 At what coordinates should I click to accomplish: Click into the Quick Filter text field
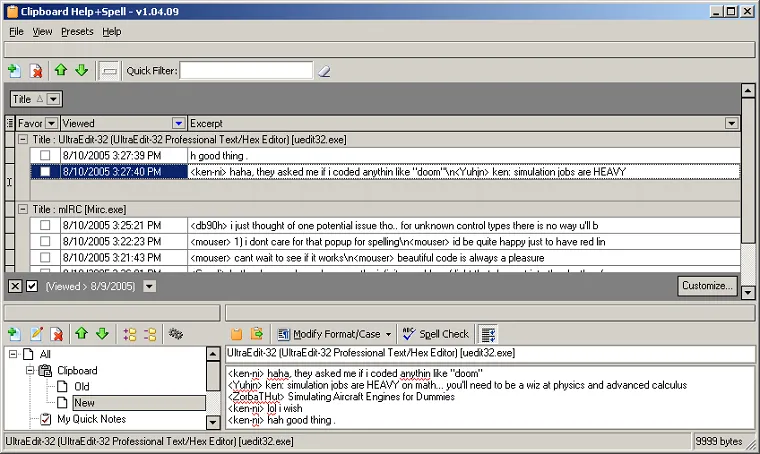[246, 71]
